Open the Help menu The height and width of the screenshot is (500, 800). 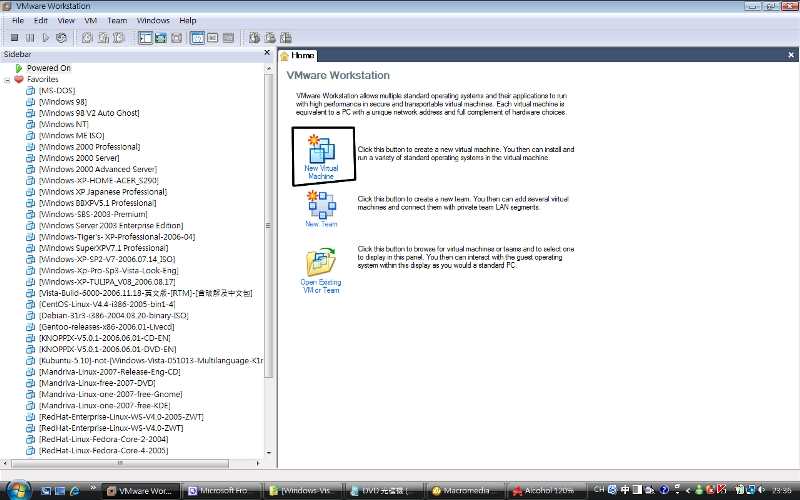tap(188, 20)
